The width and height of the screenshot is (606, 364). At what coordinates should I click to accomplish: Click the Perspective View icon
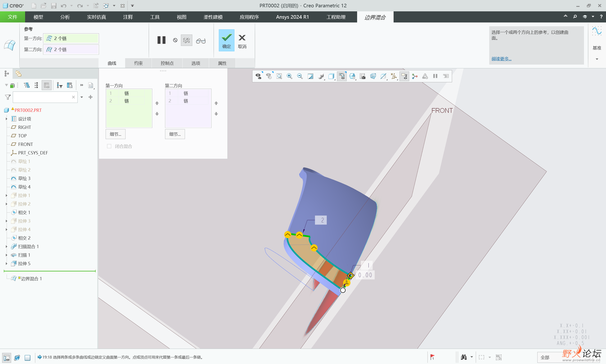pos(373,76)
